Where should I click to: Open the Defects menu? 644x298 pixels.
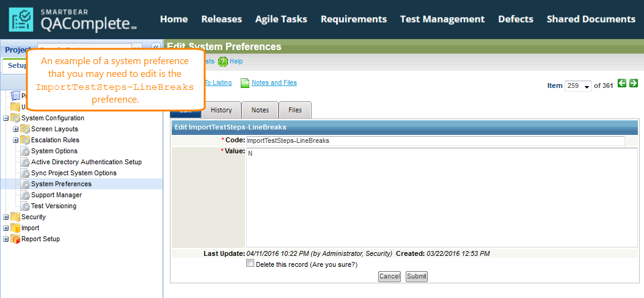pos(516,20)
